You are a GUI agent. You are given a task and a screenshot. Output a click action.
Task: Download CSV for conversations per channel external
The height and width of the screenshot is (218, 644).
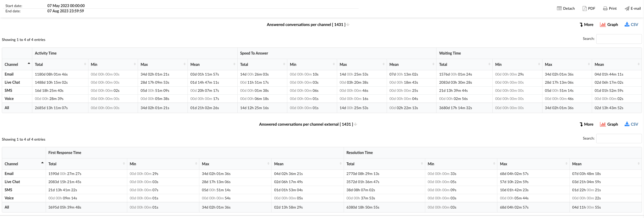pyautogui.click(x=631, y=124)
